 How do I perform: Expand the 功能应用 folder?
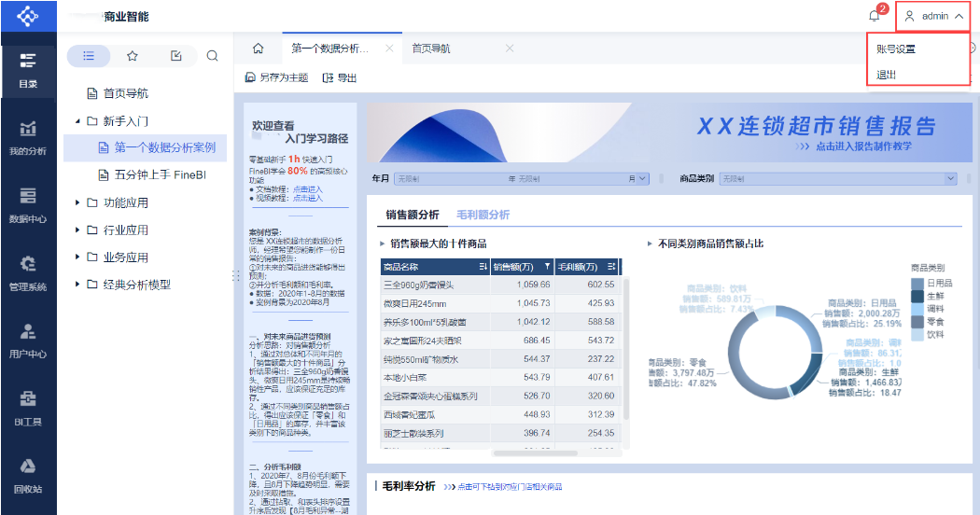tap(77, 202)
